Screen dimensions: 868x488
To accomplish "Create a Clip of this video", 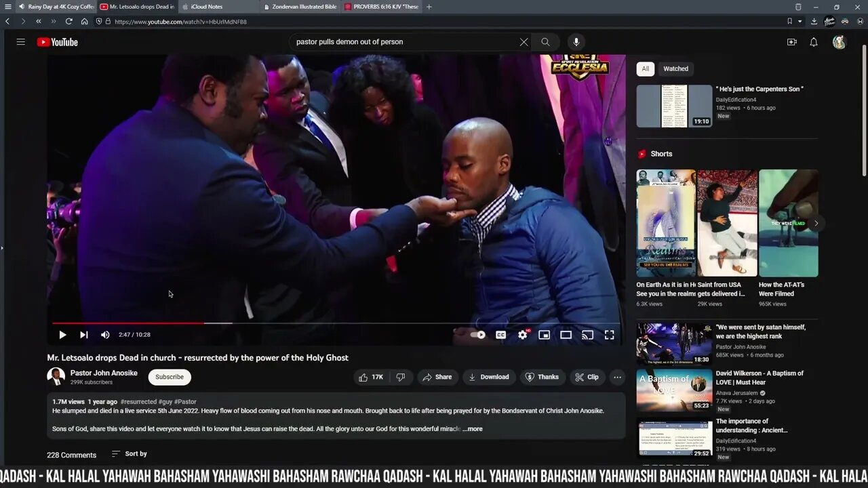I will coord(587,377).
